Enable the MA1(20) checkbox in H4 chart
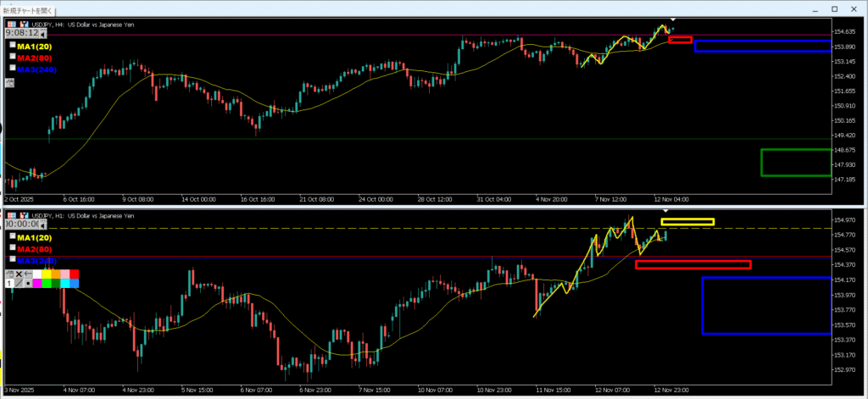Screen dimensions: 868x399 click(12, 44)
